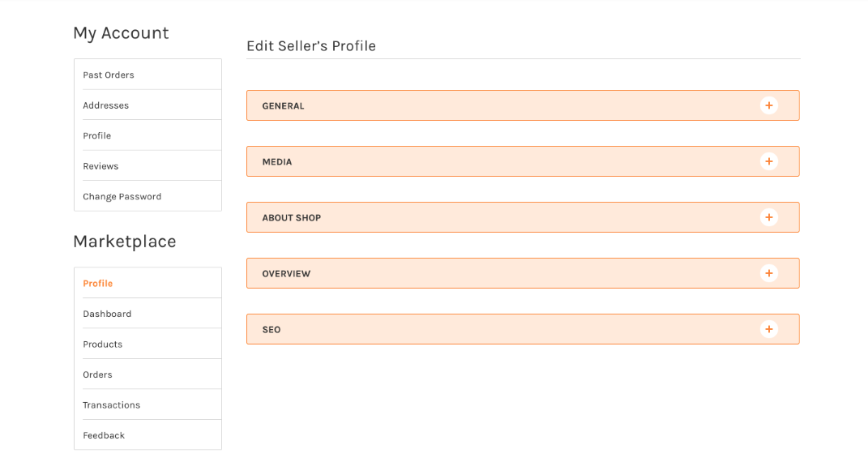868x462 pixels.
Task: Expand the MEDIA panel via its label
Action: point(277,162)
